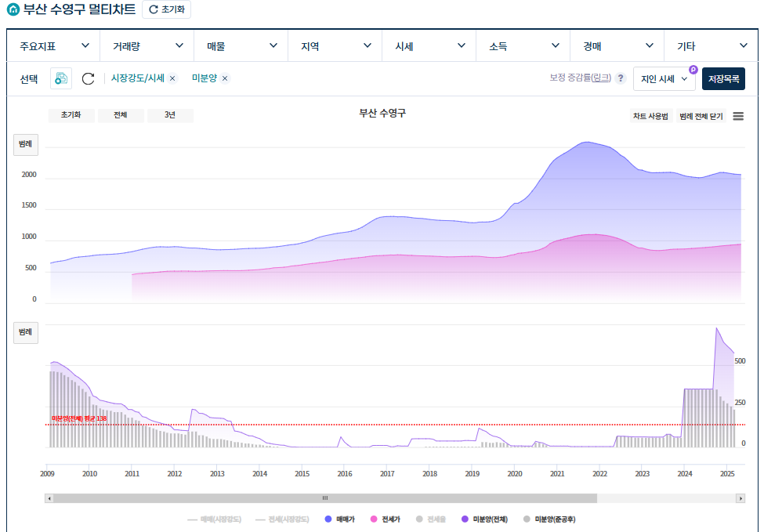This screenshot has width=764, height=532.
Task: Click the chart 초기화 range button
Action: (71, 115)
